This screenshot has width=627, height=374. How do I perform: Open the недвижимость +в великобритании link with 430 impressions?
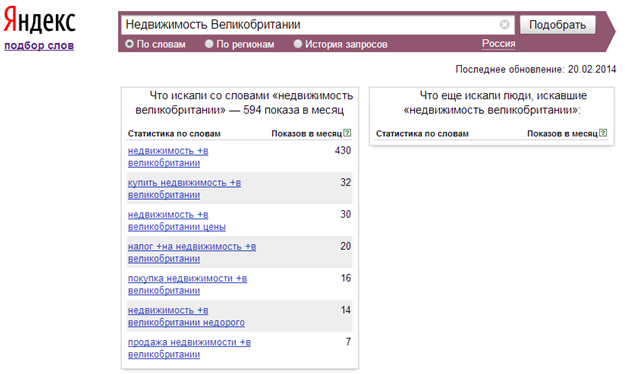tap(168, 157)
